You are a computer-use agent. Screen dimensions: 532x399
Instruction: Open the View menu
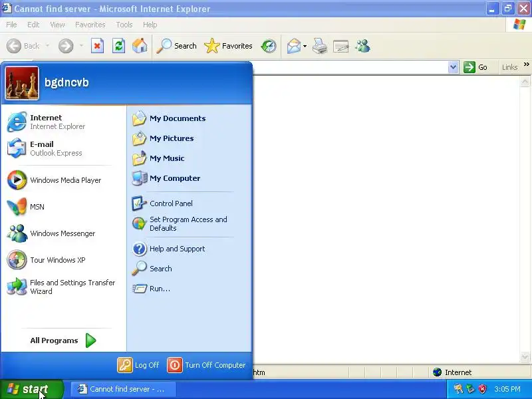pyautogui.click(x=57, y=25)
